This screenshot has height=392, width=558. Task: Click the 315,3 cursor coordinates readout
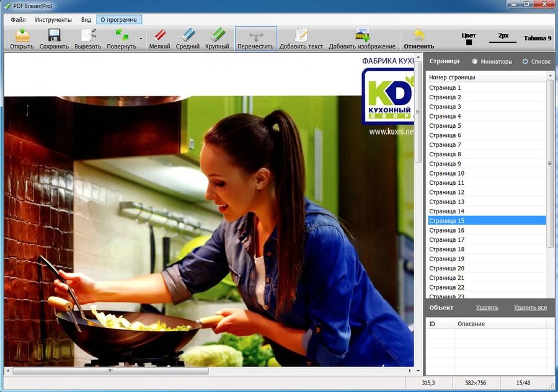428,383
